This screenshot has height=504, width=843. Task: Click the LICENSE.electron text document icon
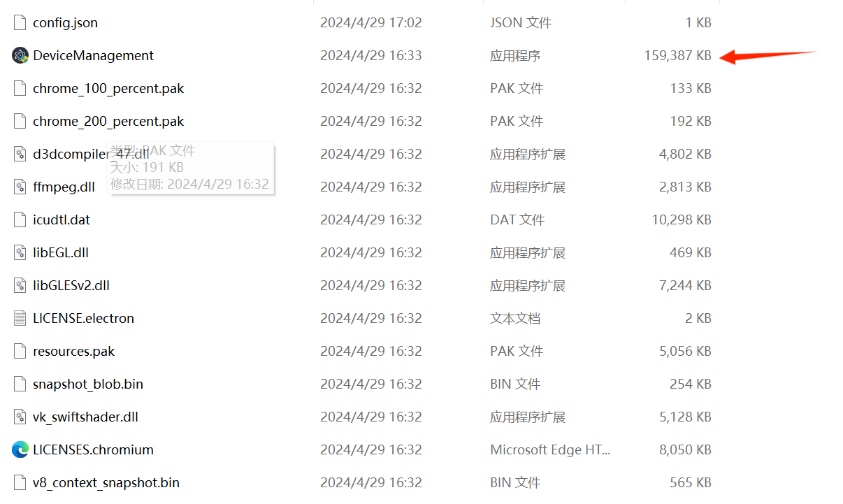(x=20, y=319)
